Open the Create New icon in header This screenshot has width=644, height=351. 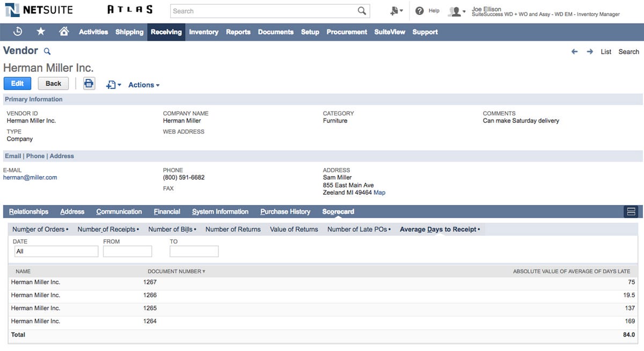tap(397, 11)
